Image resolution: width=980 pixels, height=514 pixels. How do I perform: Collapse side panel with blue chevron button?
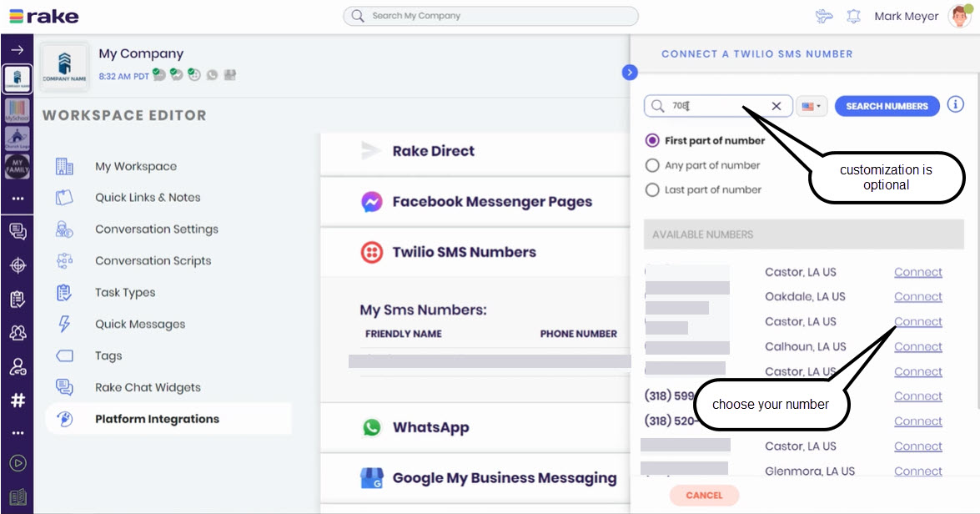click(x=630, y=73)
